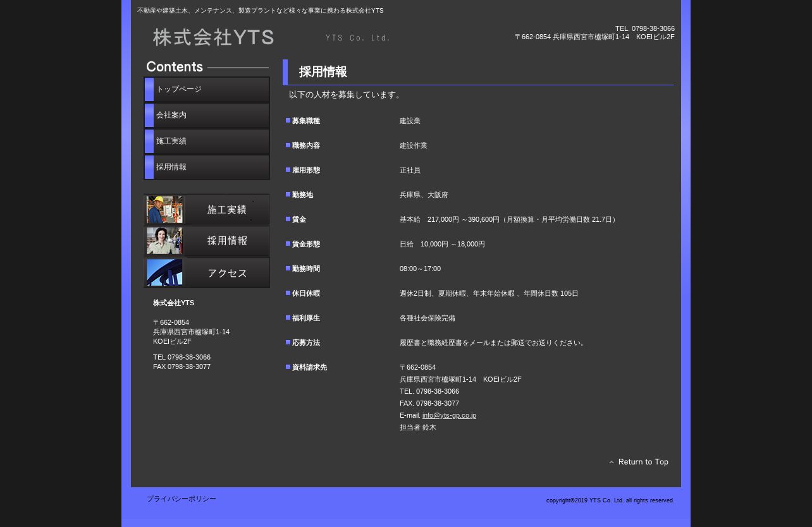
Task: Click Return to Top link
Action: coord(639,462)
